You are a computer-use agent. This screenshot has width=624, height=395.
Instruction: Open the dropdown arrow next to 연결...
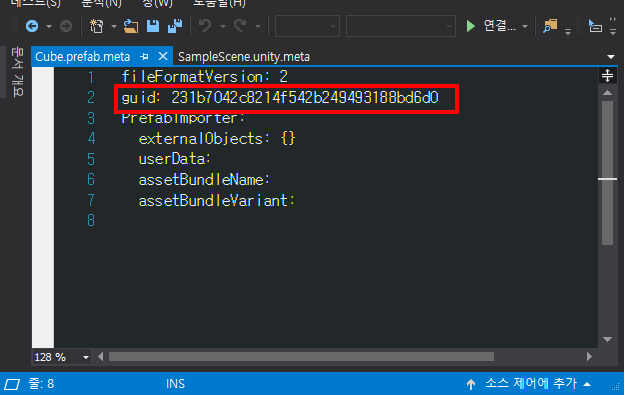525,27
